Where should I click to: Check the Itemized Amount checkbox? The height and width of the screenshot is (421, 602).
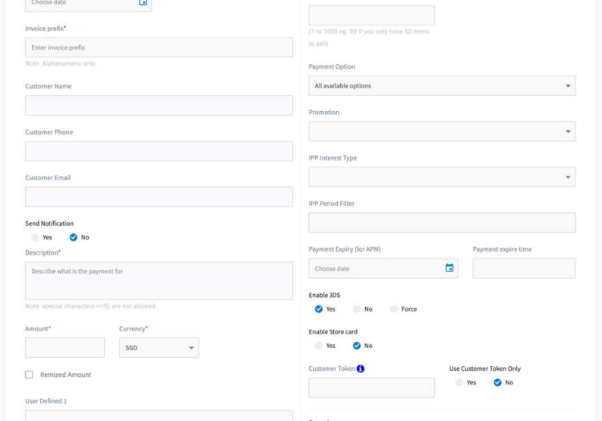[30, 375]
